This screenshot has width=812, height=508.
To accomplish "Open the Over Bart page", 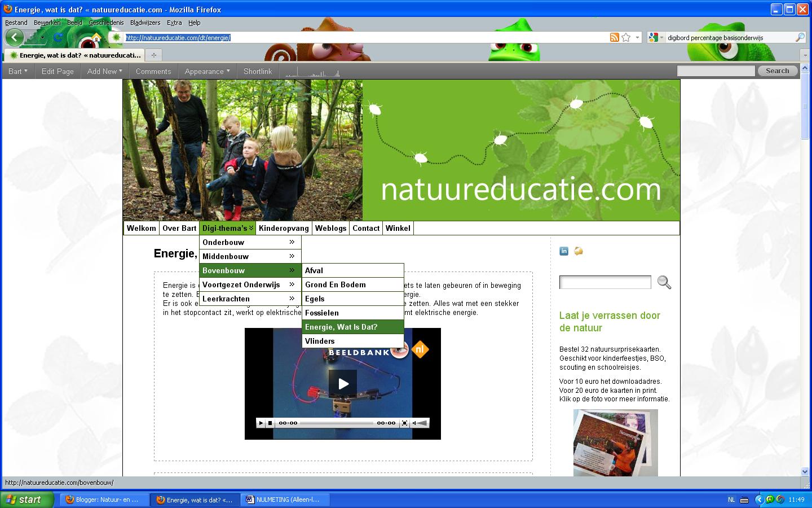I will point(179,228).
